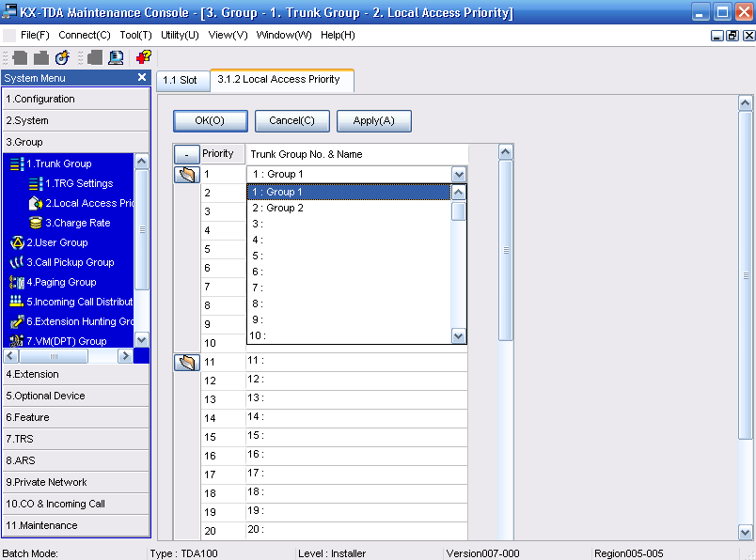Open the 8.ARS menu section
This screenshot has width=756, height=560.
coord(76,460)
